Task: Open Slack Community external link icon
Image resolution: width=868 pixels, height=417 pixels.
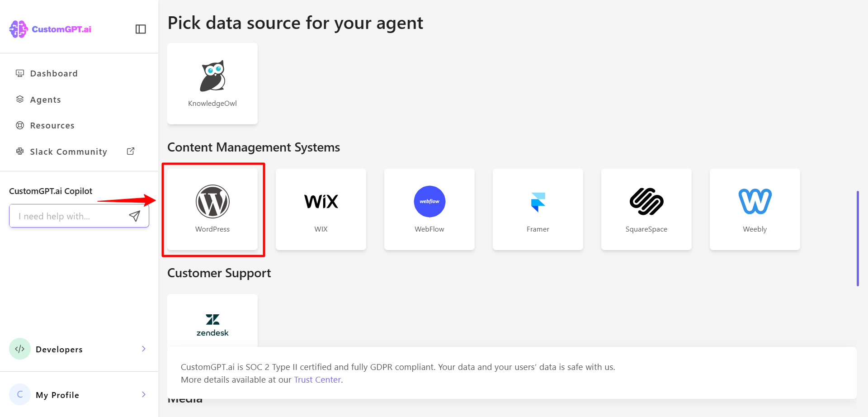Action: (131, 151)
